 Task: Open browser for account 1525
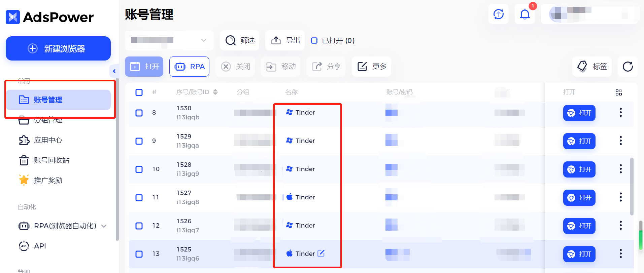pos(579,254)
